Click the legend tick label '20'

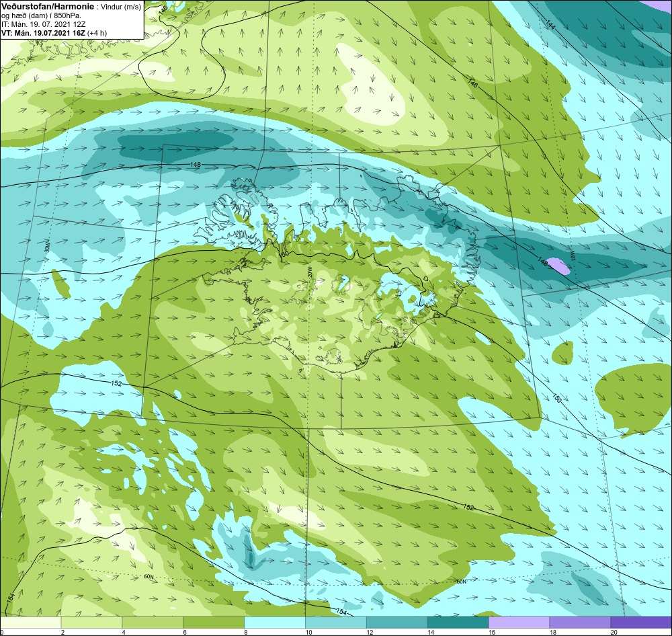[x=614, y=632]
